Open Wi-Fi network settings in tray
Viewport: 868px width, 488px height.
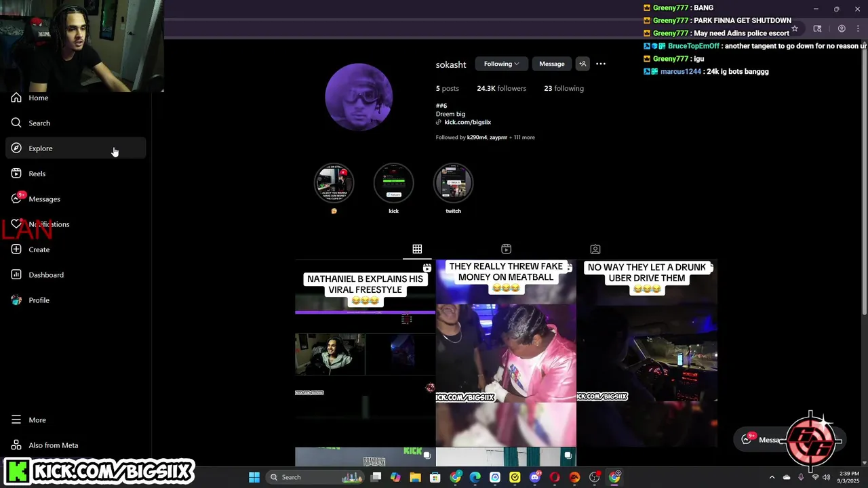815,477
